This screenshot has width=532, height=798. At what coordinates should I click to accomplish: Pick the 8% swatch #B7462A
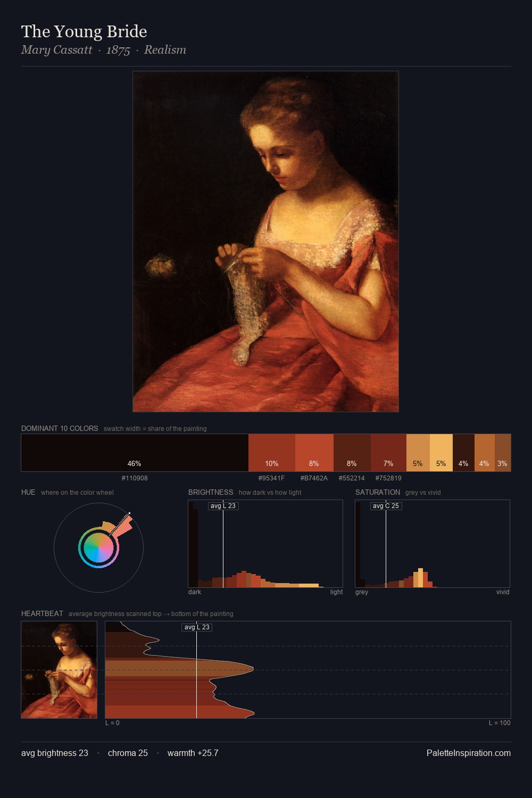click(314, 453)
